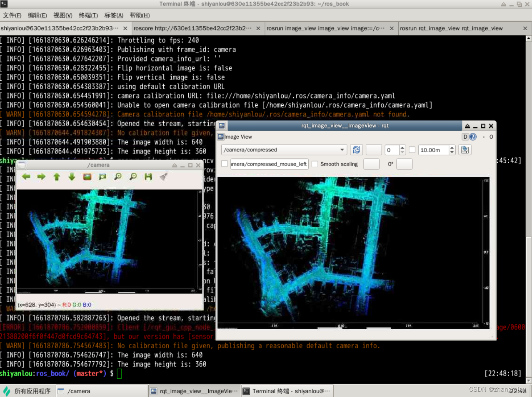Click the 0° rotation input field

click(403, 164)
